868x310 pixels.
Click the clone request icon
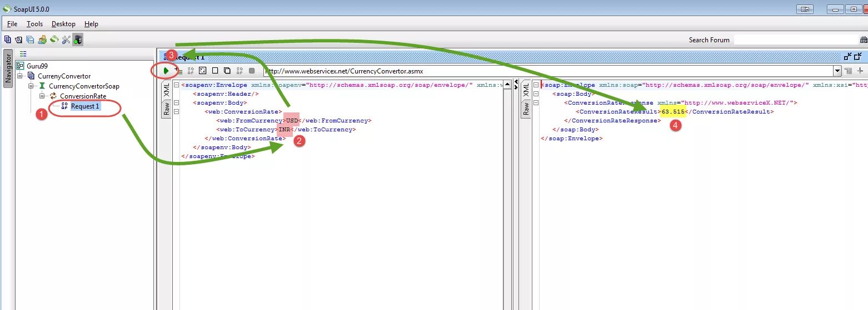[227, 71]
